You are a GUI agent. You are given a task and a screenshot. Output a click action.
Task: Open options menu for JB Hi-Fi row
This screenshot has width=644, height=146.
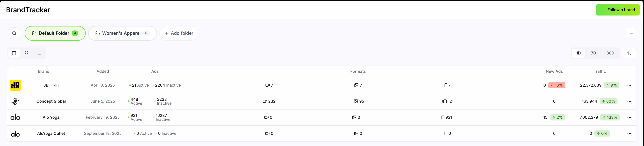pyautogui.click(x=629, y=85)
